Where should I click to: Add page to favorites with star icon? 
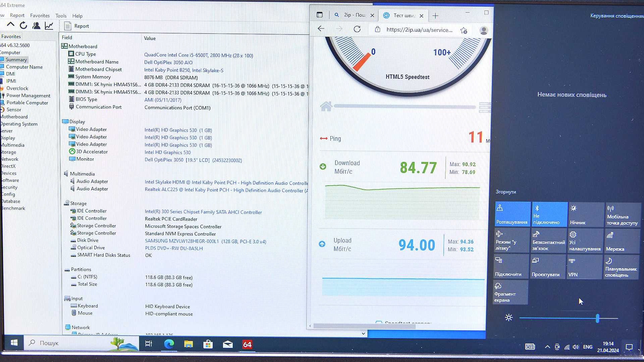tap(464, 31)
